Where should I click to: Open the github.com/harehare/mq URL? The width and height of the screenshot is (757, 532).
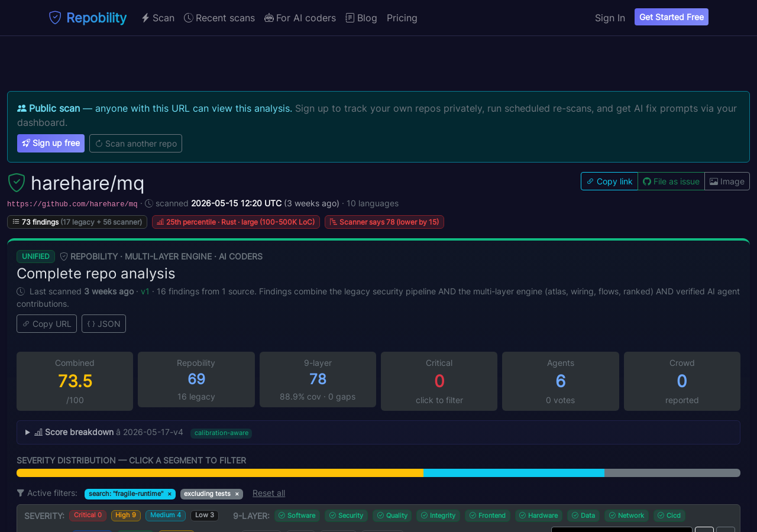(x=72, y=204)
